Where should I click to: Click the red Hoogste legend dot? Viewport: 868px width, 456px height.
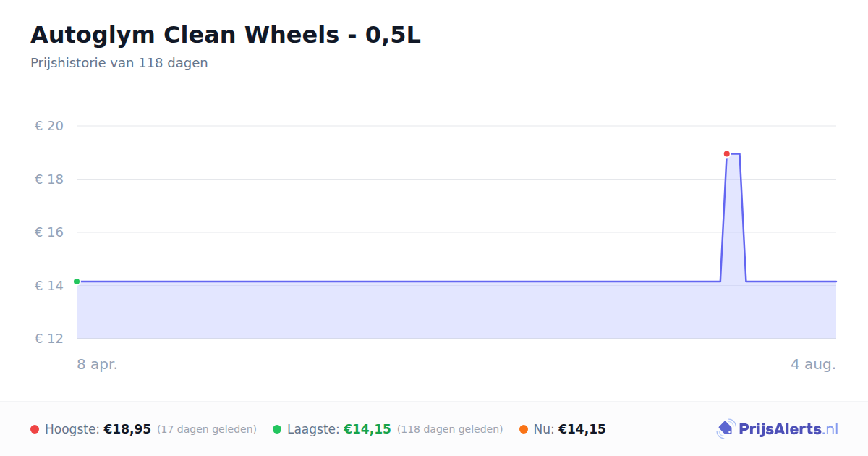click(35, 429)
